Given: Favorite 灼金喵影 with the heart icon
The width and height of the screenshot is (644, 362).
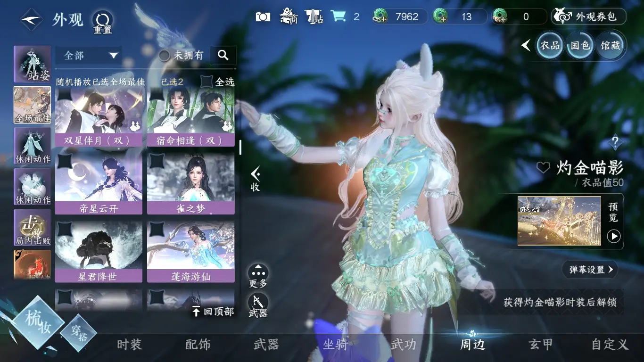Looking at the screenshot, I should pyautogui.click(x=543, y=167).
